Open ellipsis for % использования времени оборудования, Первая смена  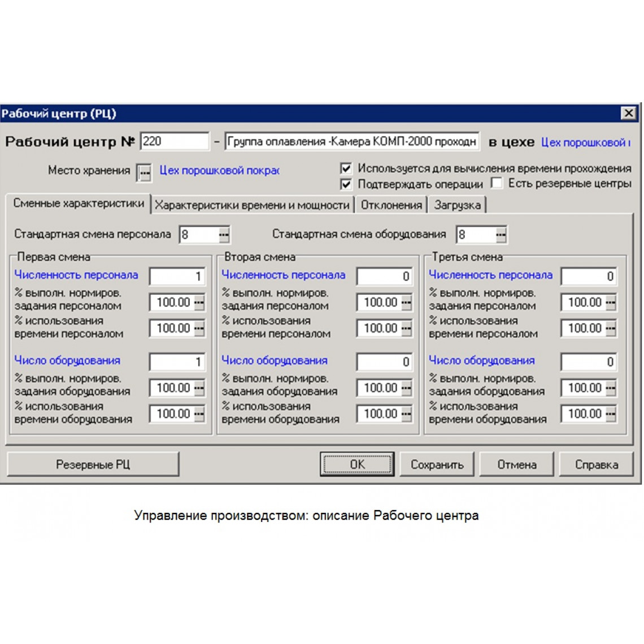coord(199,414)
